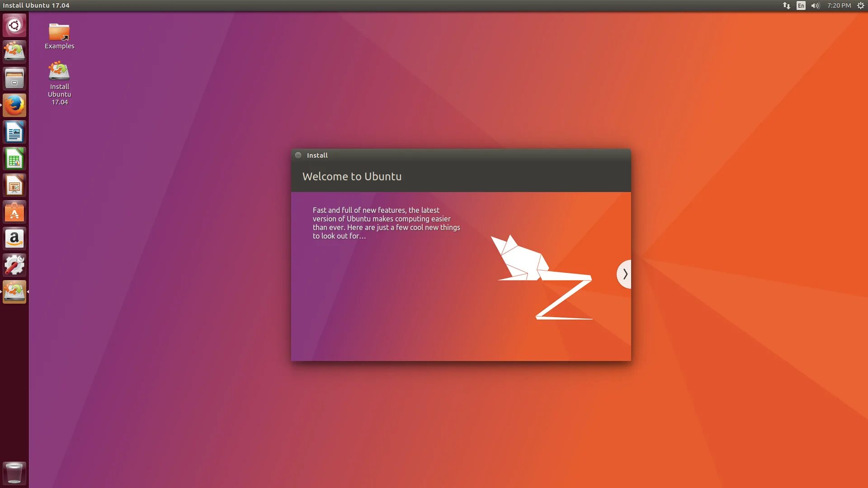The width and height of the screenshot is (868, 488).
Task: Click Install Ubuntu 17.04 title in top panel
Action: point(36,5)
